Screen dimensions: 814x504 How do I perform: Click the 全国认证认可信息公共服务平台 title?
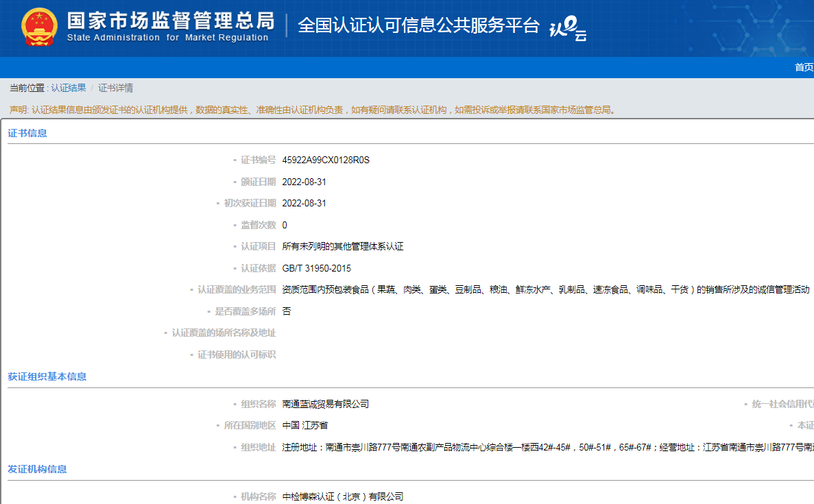418,25
